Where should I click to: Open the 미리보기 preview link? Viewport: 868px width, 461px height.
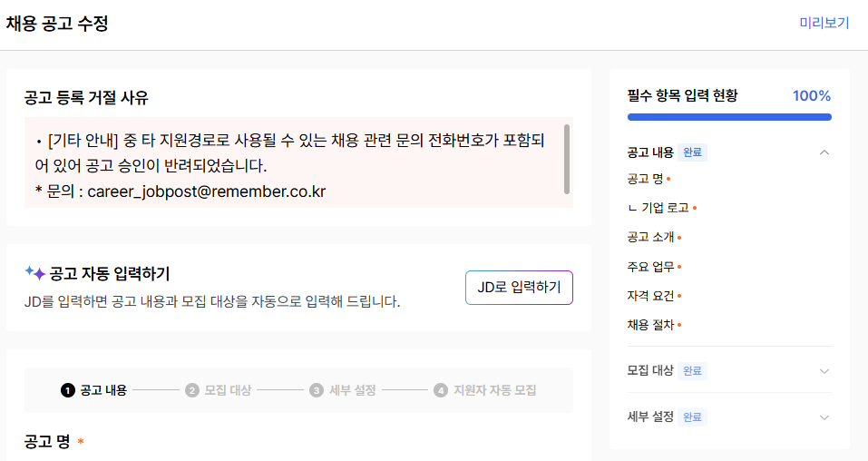824,24
